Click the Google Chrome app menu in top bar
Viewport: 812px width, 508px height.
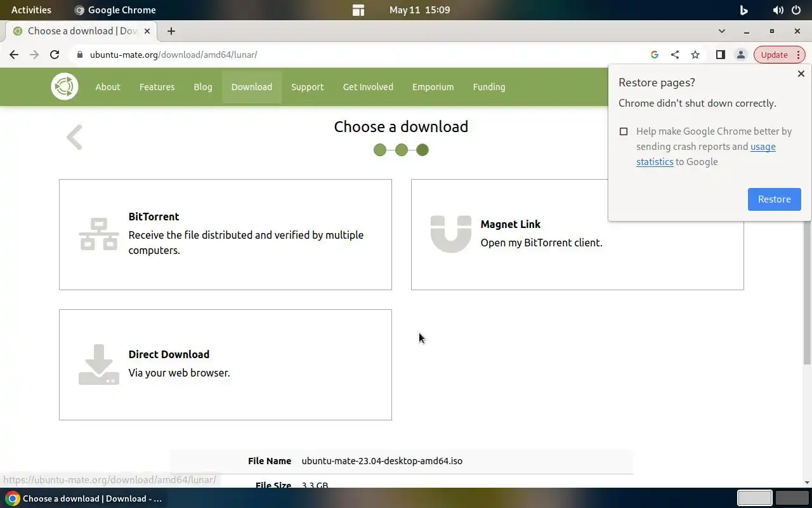click(115, 10)
